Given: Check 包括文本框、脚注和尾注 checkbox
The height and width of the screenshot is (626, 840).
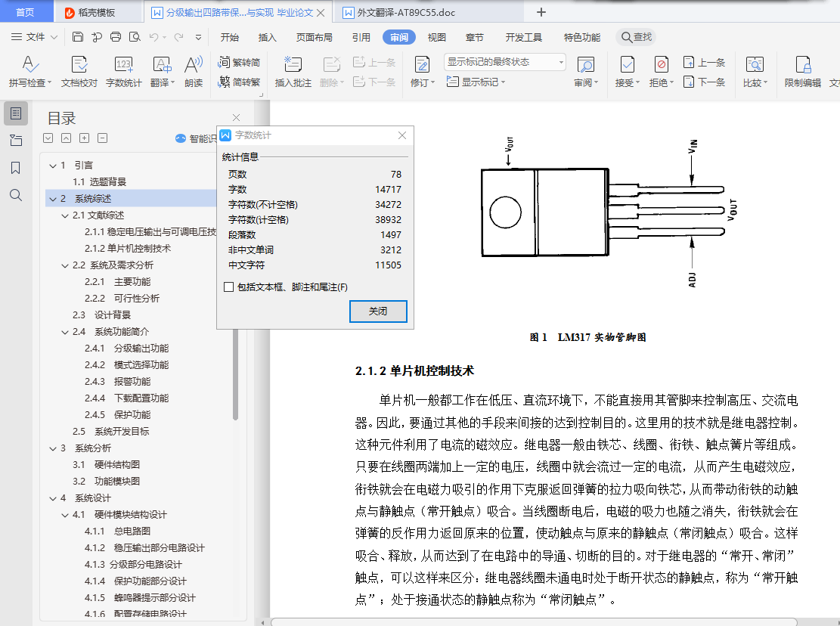Looking at the screenshot, I should (229, 287).
